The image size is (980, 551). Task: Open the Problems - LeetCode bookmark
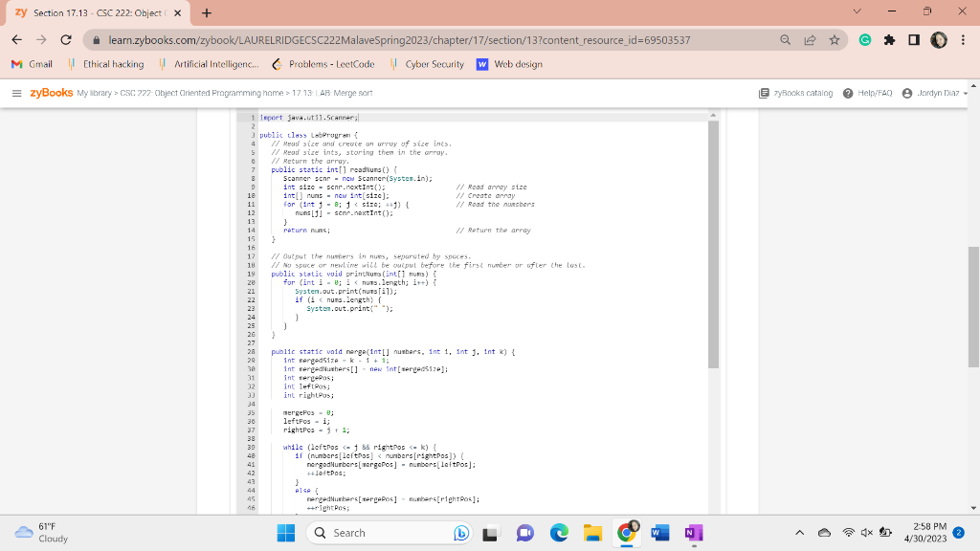coord(324,64)
